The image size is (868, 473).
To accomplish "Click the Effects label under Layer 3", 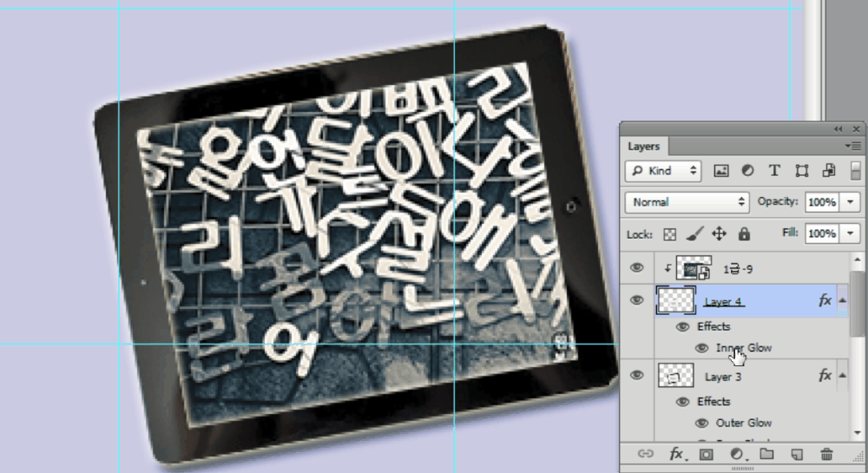I will tap(713, 402).
